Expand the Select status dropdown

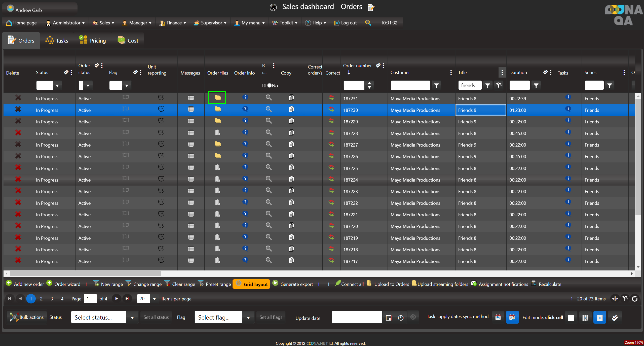132,318
